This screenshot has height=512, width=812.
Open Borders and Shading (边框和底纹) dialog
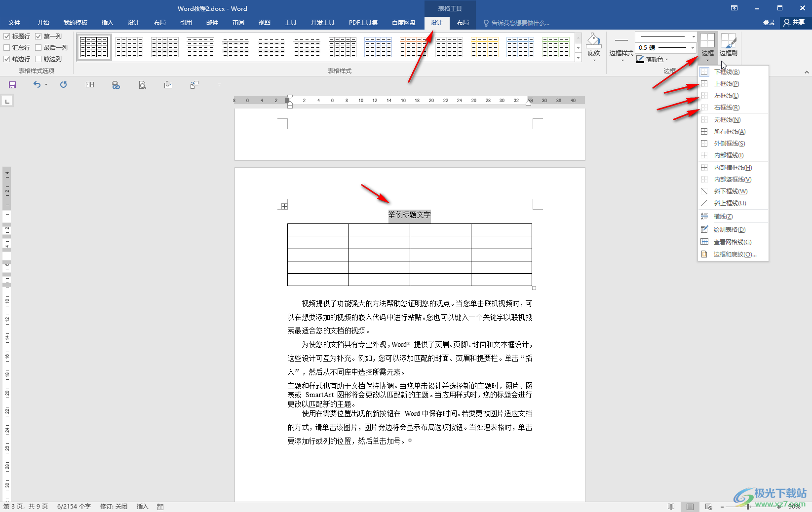point(733,255)
